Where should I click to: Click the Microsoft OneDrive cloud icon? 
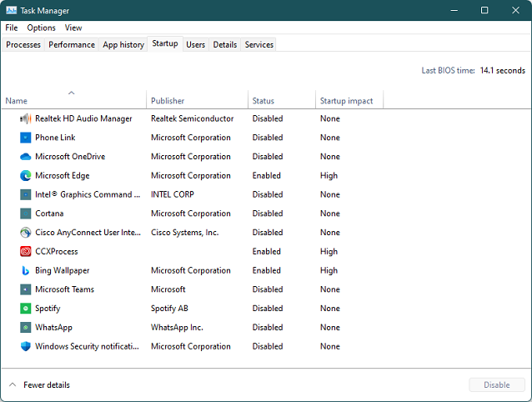26,157
